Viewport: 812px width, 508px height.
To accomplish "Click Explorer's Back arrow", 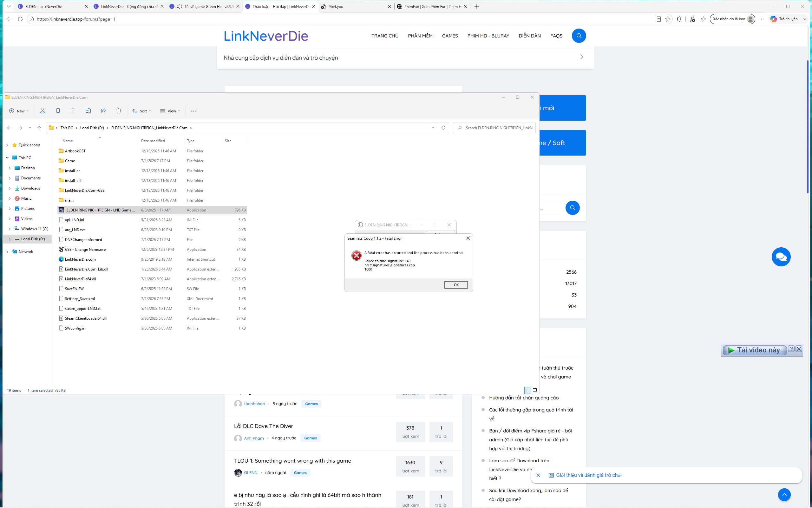I will coord(9,128).
